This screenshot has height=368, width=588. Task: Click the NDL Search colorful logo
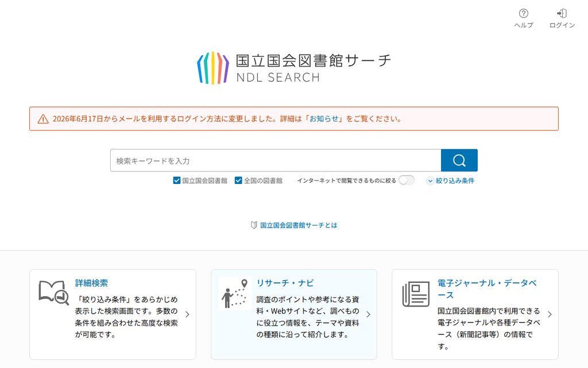(213, 68)
